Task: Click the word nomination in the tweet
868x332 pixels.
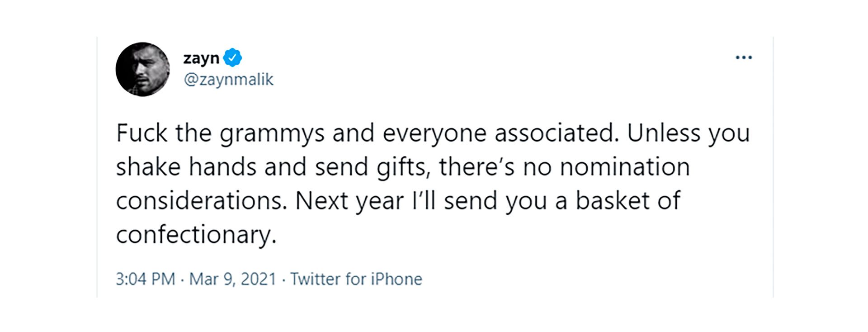Action: point(625,166)
